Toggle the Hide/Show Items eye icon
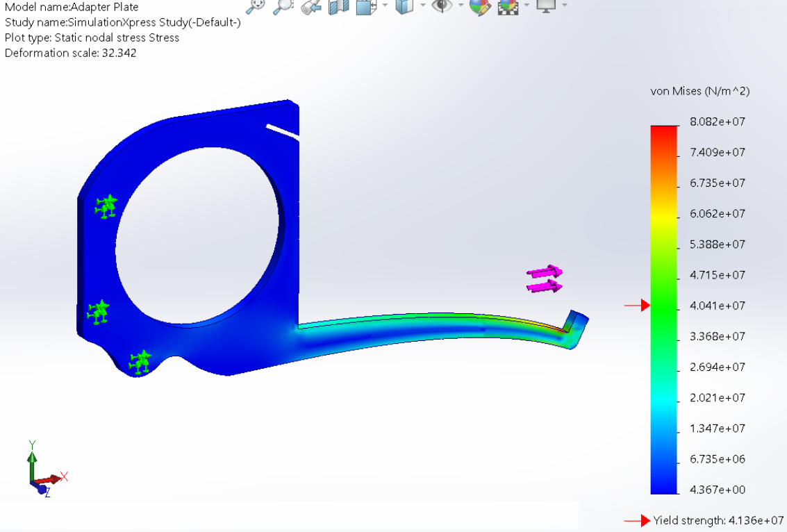 [441, 6]
